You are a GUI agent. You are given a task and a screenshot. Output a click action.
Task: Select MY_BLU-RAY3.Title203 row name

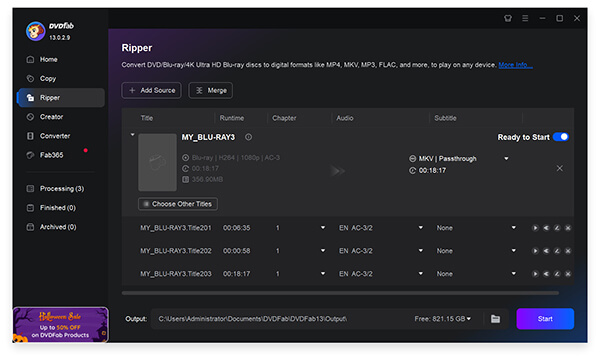coord(176,274)
